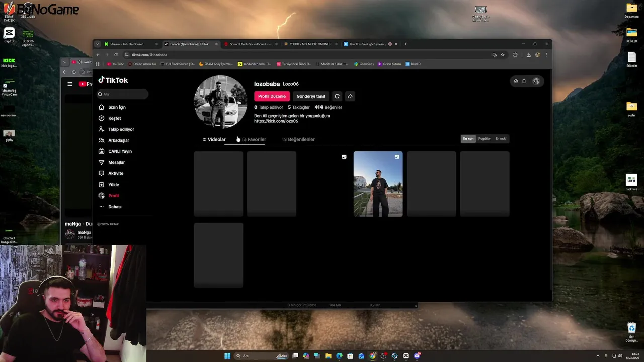Screen dimensions: 644x362
Task: Switch to YOUDJ - MIX MUSIC ONLINE tab
Action: point(310,44)
